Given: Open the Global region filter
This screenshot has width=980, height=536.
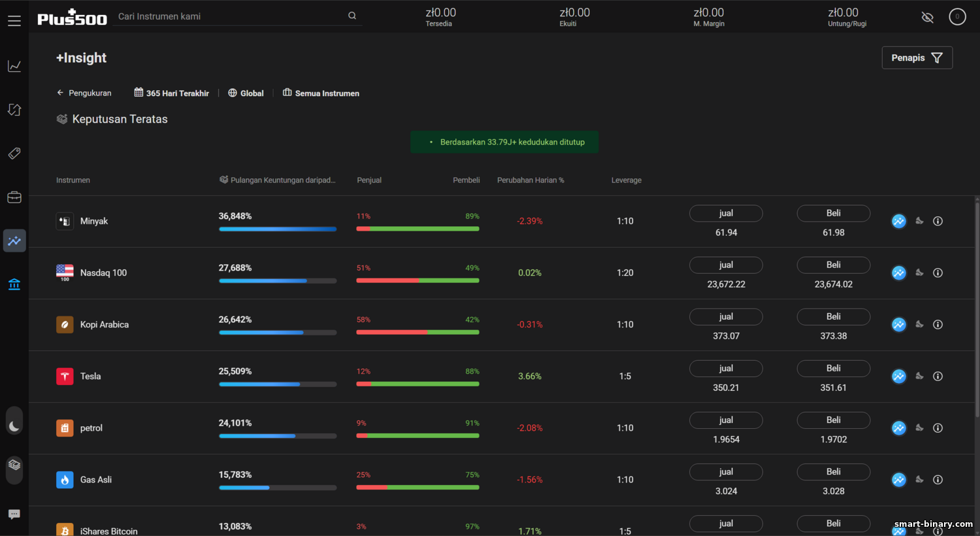Looking at the screenshot, I should [x=246, y=93].
